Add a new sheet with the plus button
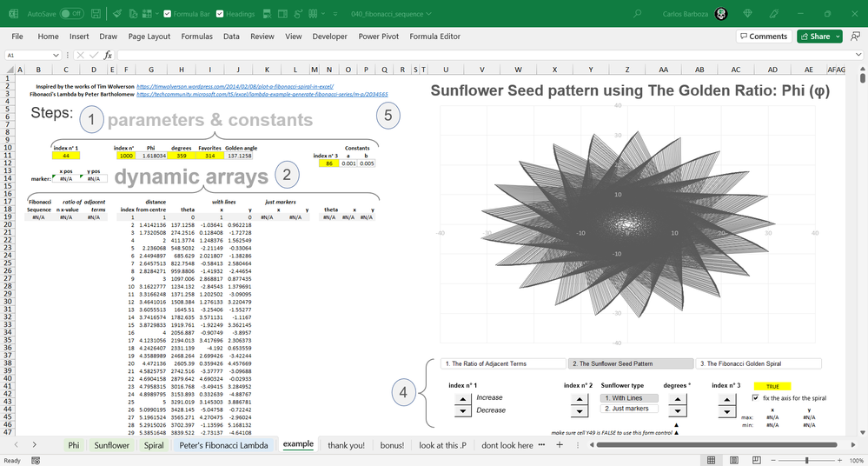This screenshot has height=466, width=868. click(x=560, y=445)
